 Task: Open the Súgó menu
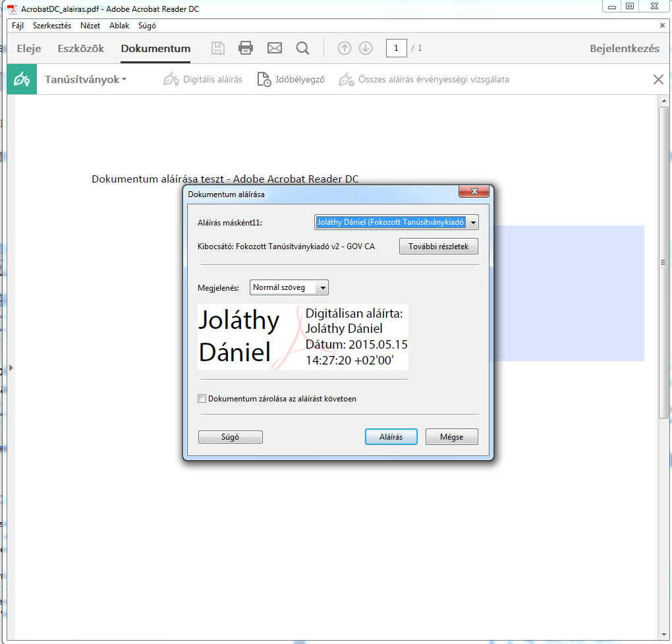(147, 26)
